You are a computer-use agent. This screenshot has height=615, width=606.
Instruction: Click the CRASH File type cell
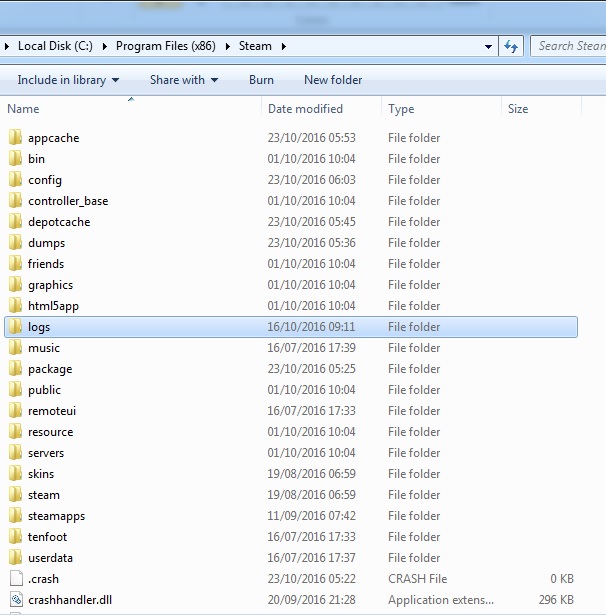coord(417,579)
